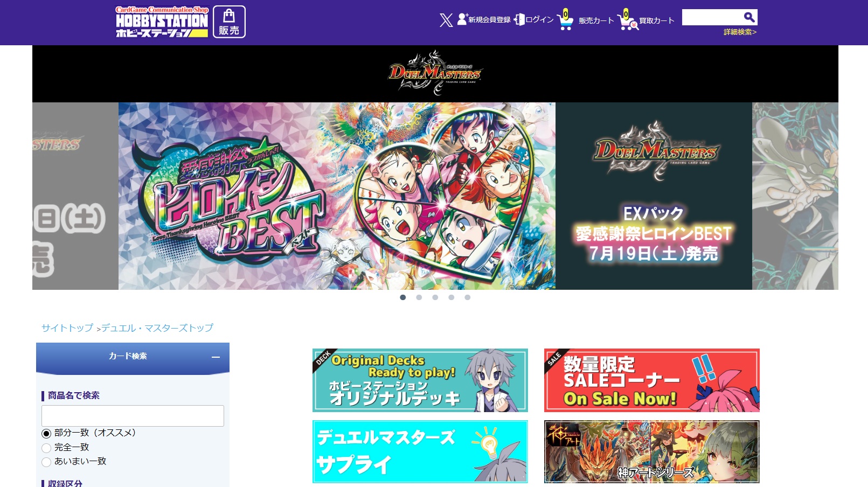Click the 新規会員登録 person icon

point(462,19)
